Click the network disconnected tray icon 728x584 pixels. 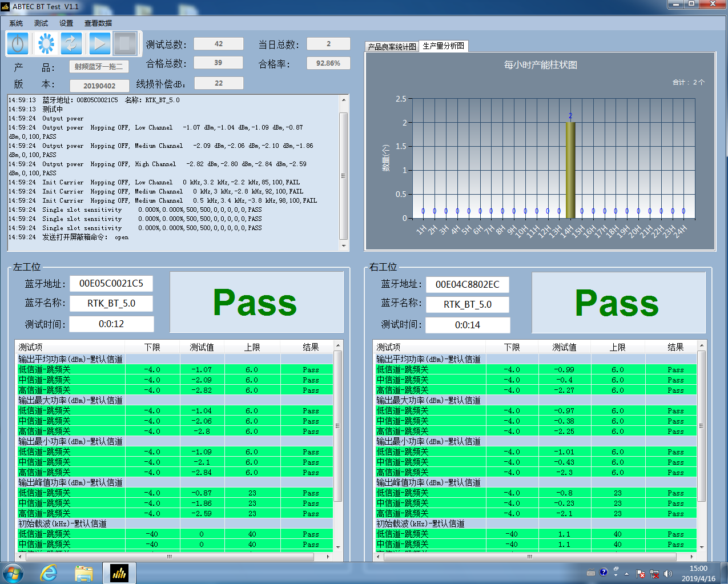(654, 574)
